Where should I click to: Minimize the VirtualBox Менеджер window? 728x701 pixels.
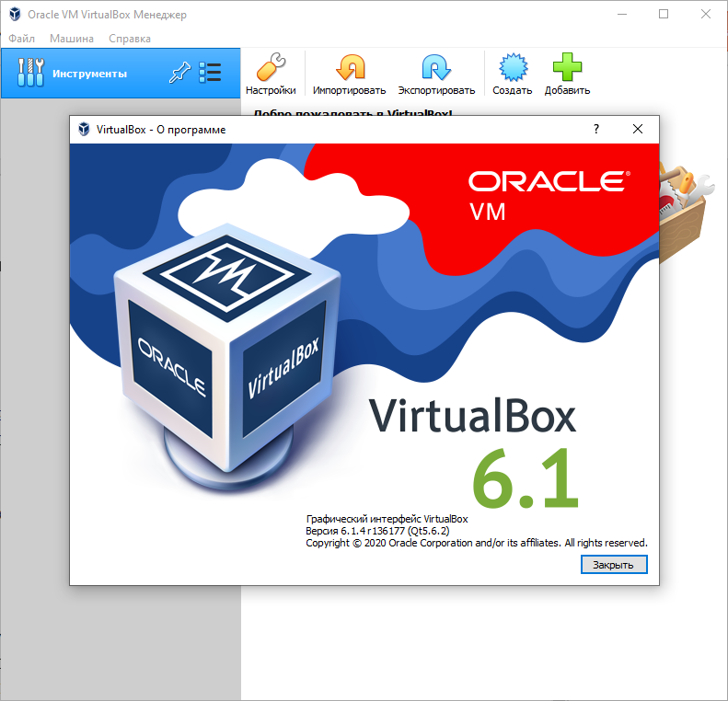point(622,15)
